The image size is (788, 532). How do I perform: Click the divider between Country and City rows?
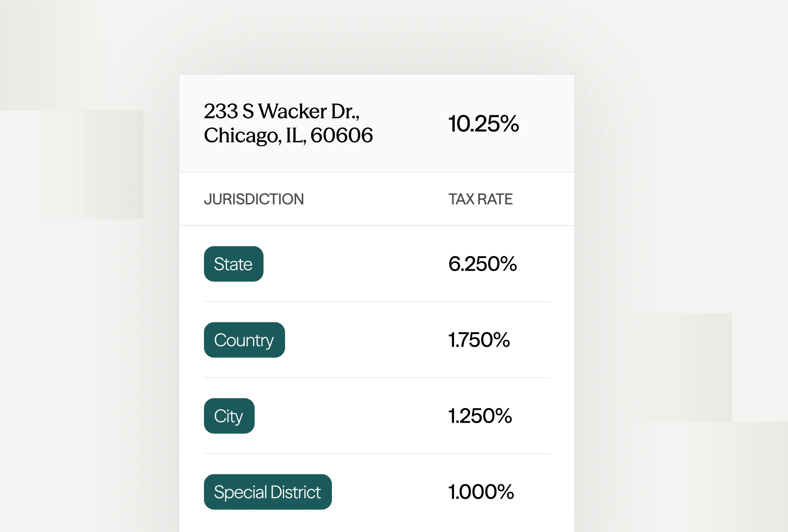click(x=376, y=377)
